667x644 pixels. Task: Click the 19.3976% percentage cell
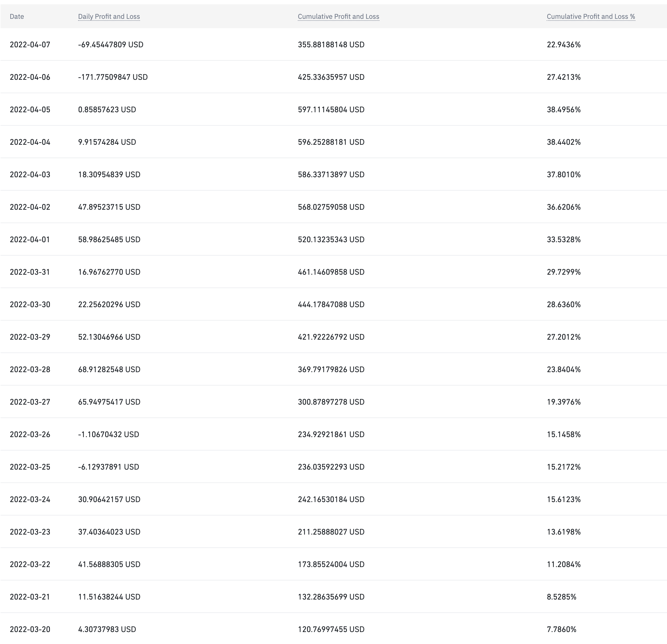[564, 402]
